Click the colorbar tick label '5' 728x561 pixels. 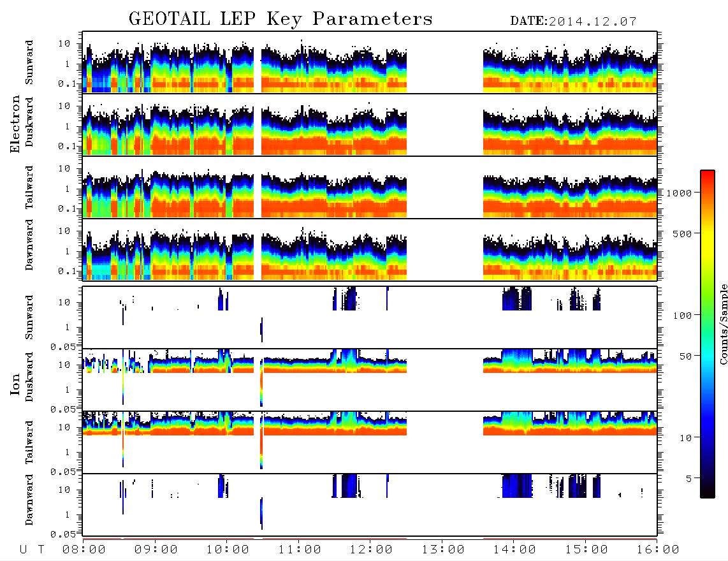click(x=688, y=478)
